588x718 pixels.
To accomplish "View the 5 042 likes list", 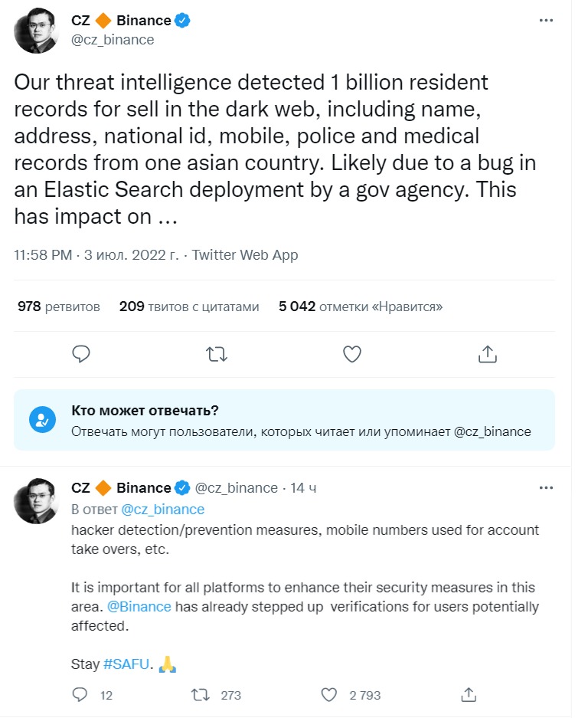I will [361, 307].
